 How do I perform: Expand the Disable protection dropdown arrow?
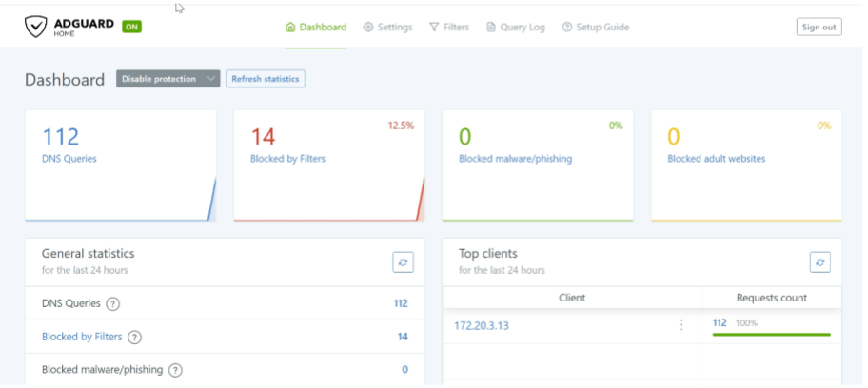210,79
